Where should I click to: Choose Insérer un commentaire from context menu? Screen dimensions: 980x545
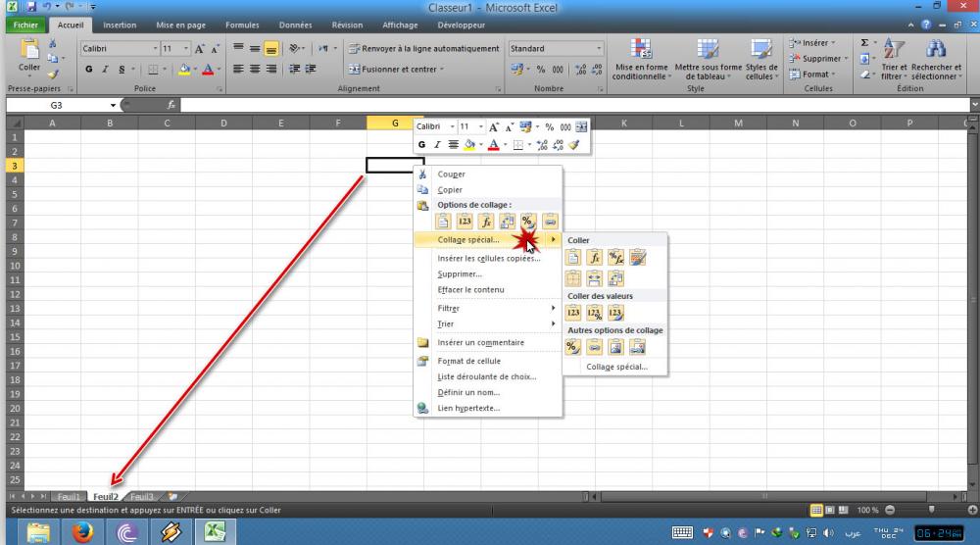tap(488, 342)
